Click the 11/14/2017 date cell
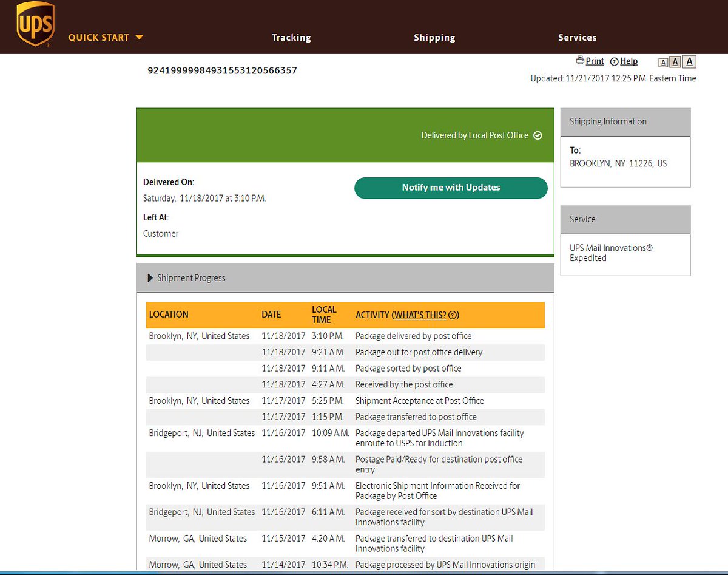728x575 pixels. (x=283, y=565)
